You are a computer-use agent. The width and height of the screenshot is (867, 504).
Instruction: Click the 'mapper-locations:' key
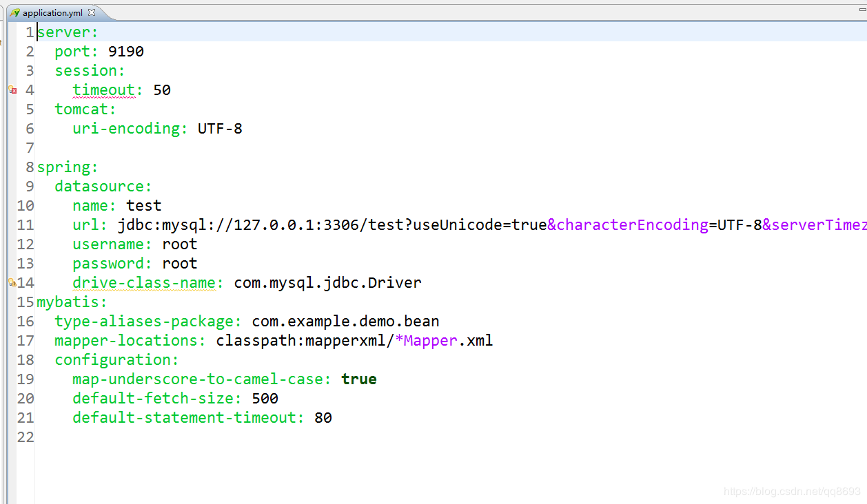[131, 341]
